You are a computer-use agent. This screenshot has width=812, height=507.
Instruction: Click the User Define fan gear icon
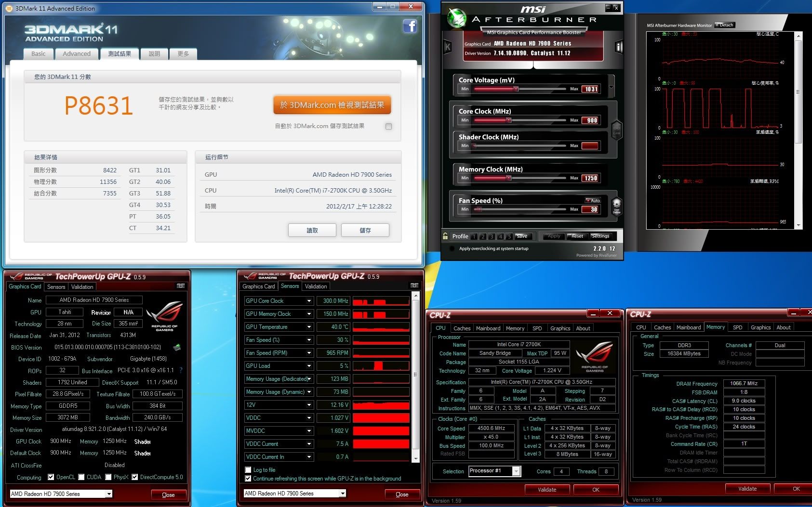coord(616,206)
